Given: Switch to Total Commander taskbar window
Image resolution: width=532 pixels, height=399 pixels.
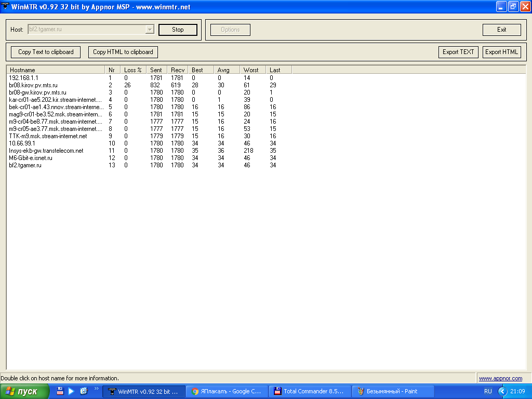Looking at the screenshot, I should coord(310,391).
